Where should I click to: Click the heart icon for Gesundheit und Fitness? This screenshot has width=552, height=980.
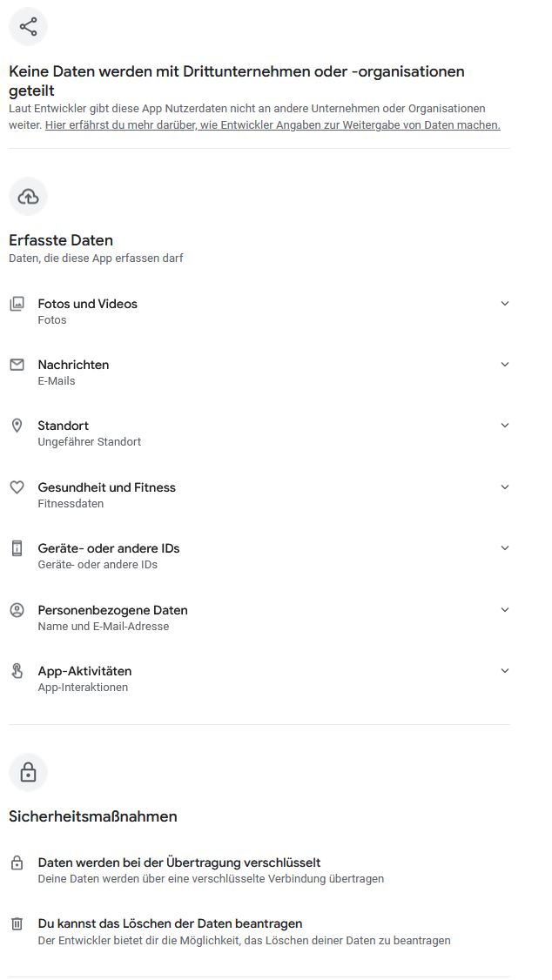tap(17, 487)
